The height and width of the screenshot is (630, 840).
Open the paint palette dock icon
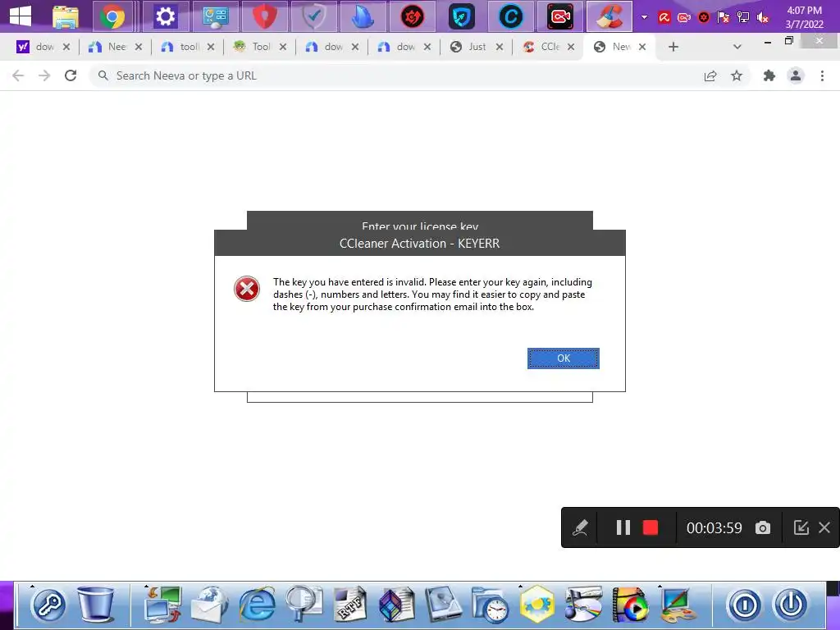(677, 605)
